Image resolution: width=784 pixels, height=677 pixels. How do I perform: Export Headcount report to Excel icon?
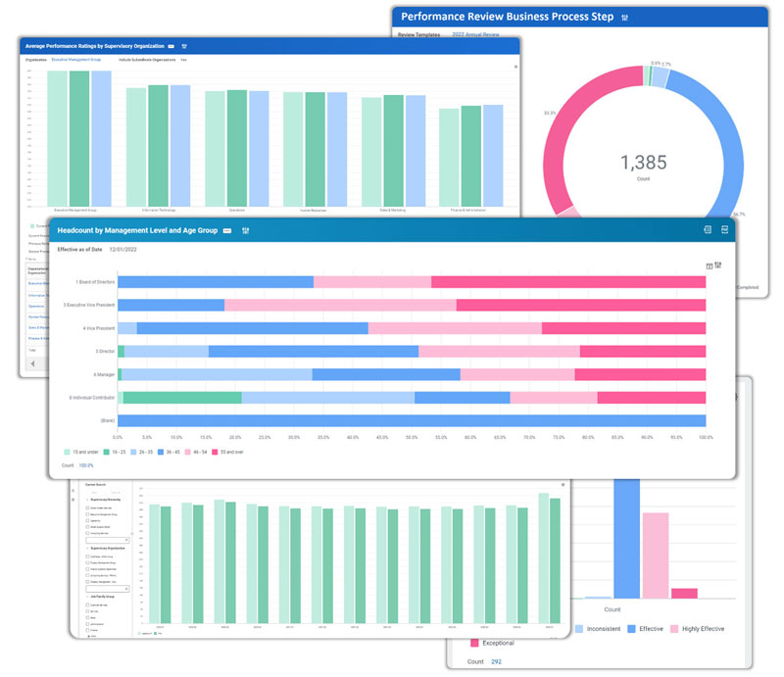coord(708,229)
